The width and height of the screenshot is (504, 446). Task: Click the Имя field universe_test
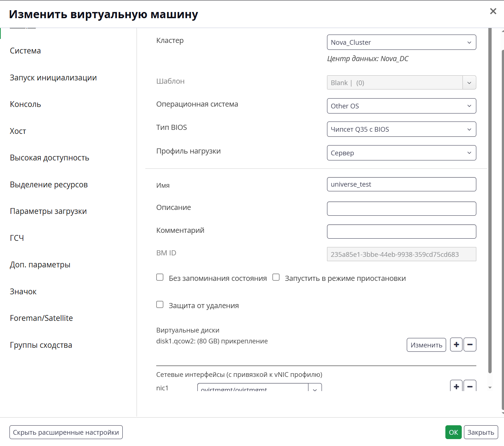(x=401, y=184)
